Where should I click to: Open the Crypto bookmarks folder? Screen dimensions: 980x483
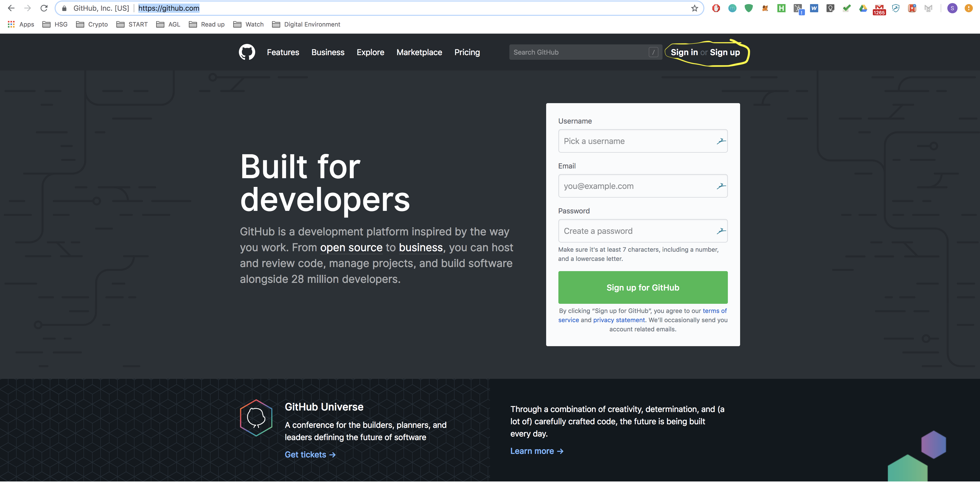click(x=92, y=24)
